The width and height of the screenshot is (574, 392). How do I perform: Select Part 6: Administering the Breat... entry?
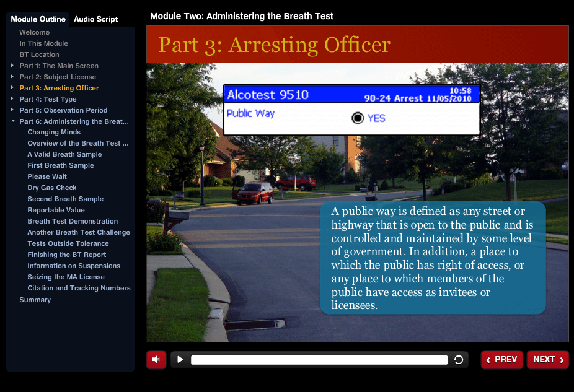point(74,121)
